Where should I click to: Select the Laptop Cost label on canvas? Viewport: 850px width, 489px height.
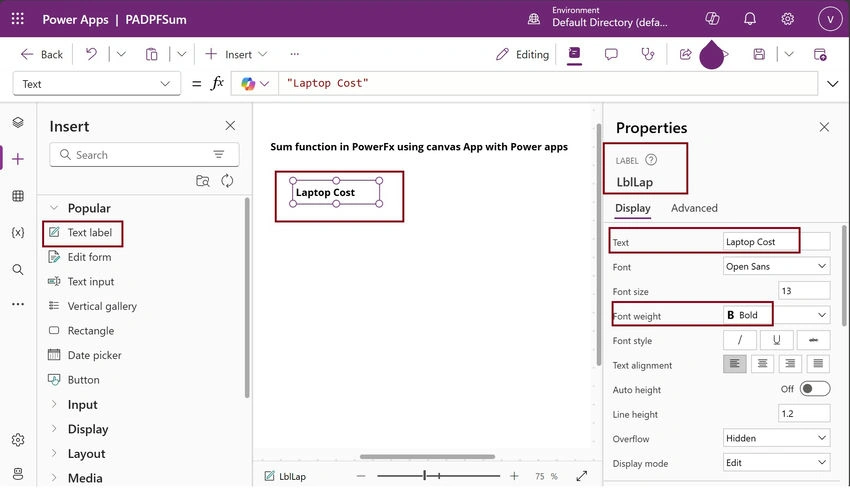click(336, 192)
